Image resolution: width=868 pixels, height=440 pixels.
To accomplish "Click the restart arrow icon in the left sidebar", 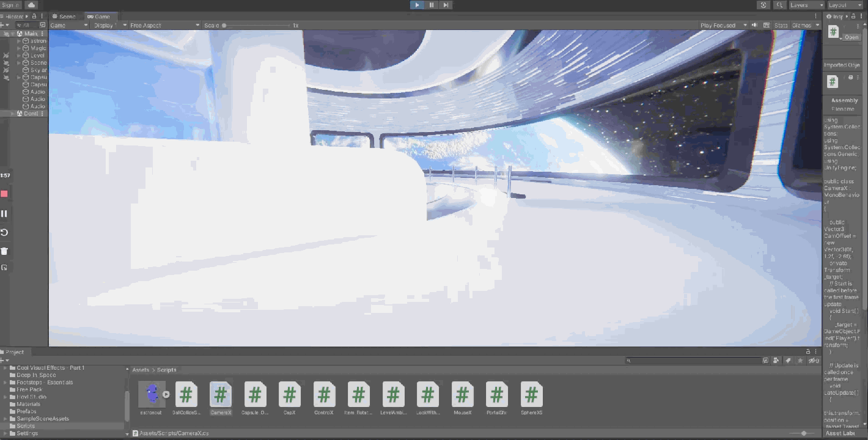I will click(5, 232).
